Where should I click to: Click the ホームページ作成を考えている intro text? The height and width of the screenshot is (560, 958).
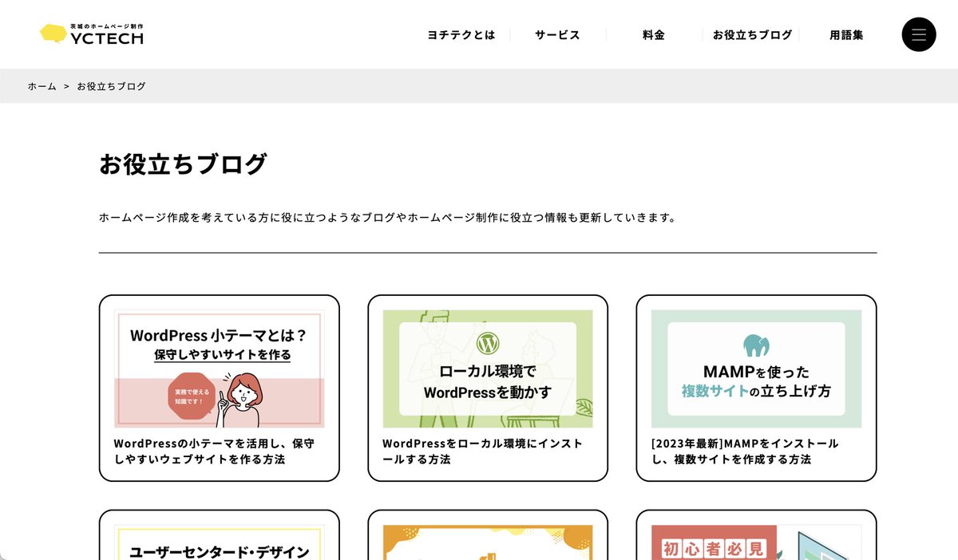pos(388,217)
